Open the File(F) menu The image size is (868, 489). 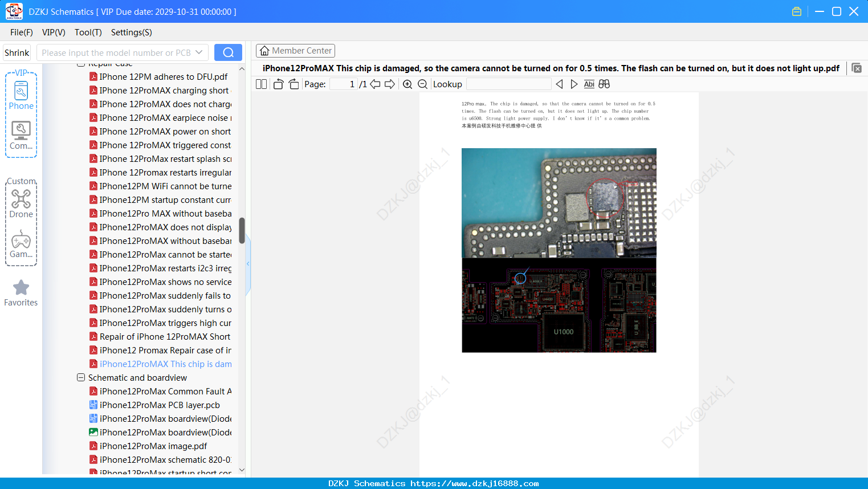point(22,32)
